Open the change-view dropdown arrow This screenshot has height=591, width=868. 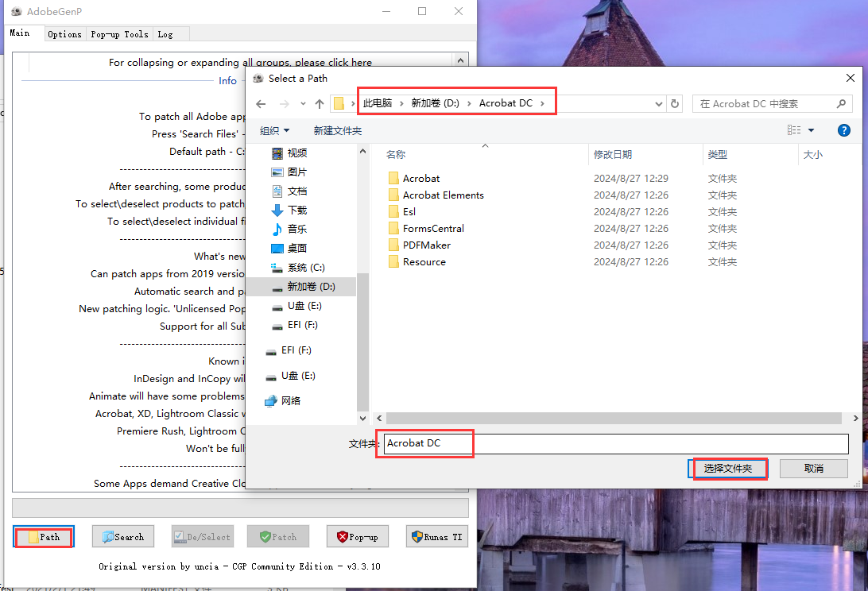(811, 129)
